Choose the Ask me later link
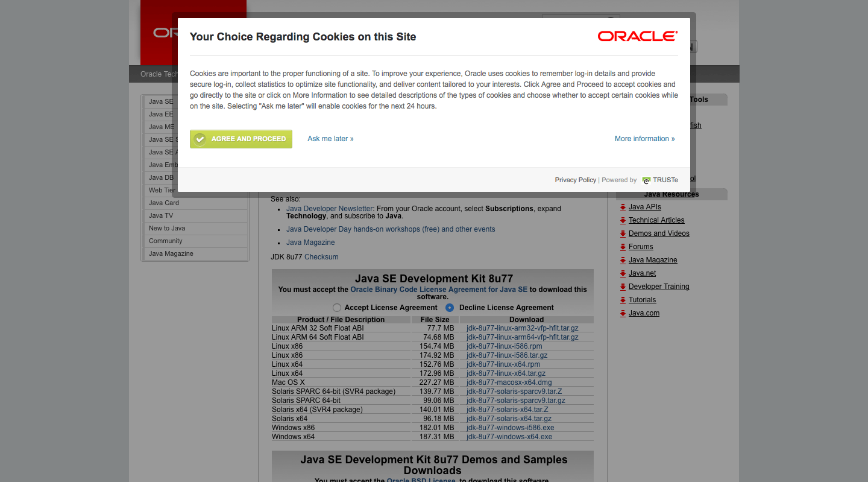Screen dimensions: 868x482 point(330,139)
